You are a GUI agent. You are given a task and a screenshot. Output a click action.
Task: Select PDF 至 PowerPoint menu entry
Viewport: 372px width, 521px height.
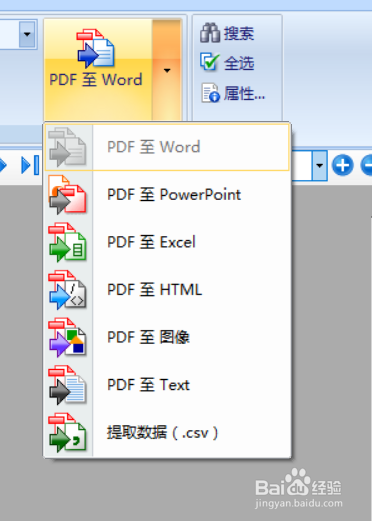coord(167,195)
